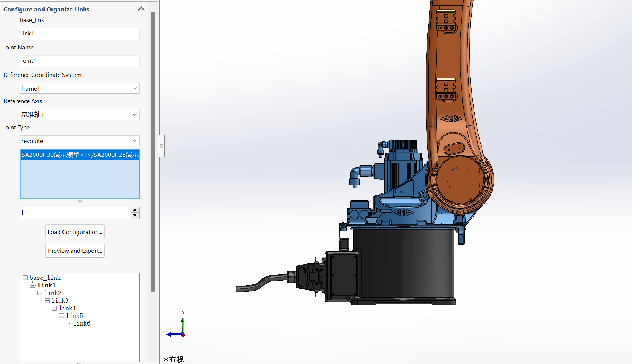Screen dimensions: 632x364
Task: Click the blue Z axis of view triad
Action: [x=173, y=334]
